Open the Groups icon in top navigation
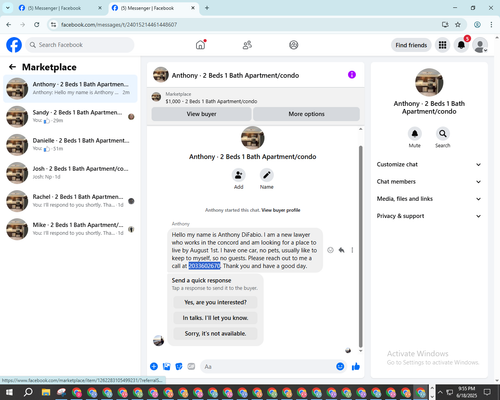The width and height of the screenshot is (500, 400). pyautogui.click(x=294, y=45)
